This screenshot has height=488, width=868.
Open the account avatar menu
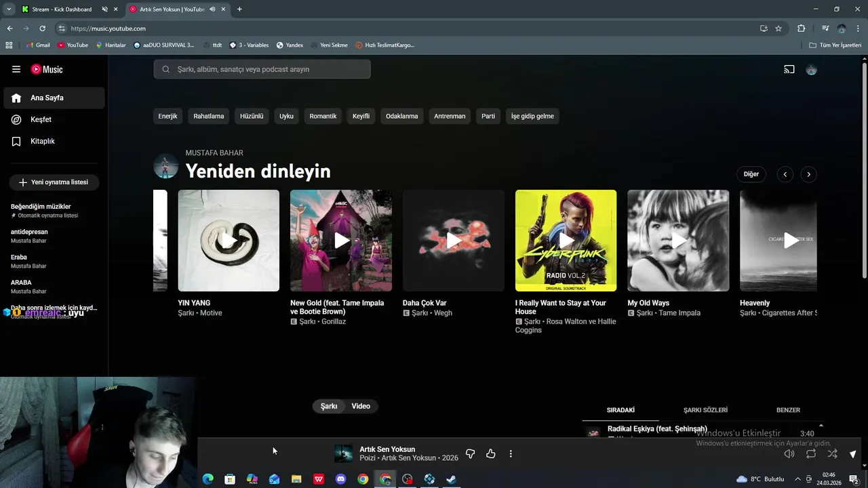(811, 69)
